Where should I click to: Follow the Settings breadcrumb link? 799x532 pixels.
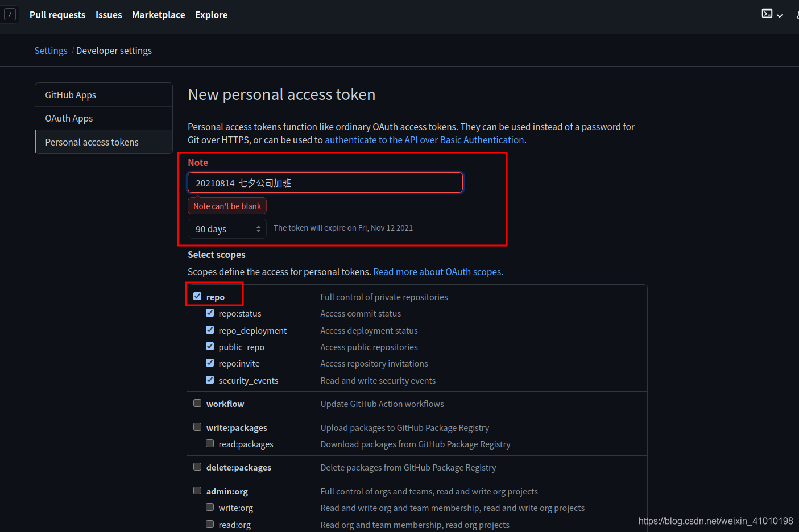[51, 51]
